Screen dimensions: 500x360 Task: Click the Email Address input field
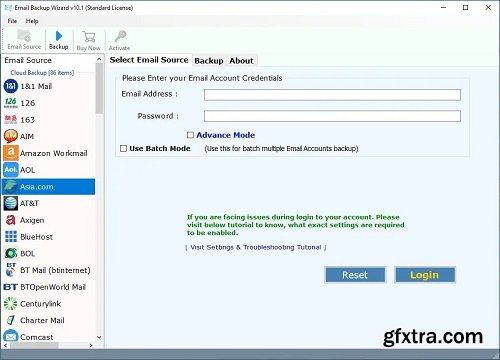tap(332, 95)
